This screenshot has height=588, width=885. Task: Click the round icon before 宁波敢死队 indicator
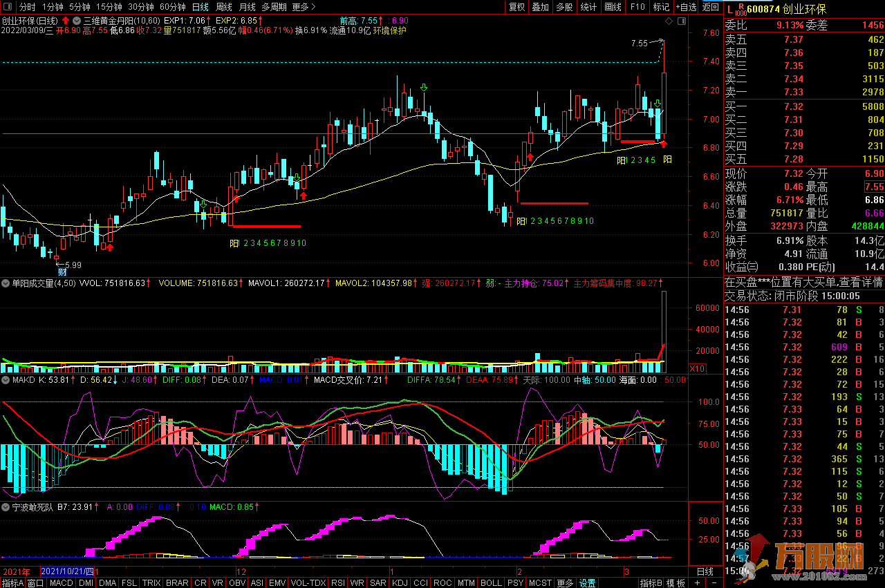(6, 507)
